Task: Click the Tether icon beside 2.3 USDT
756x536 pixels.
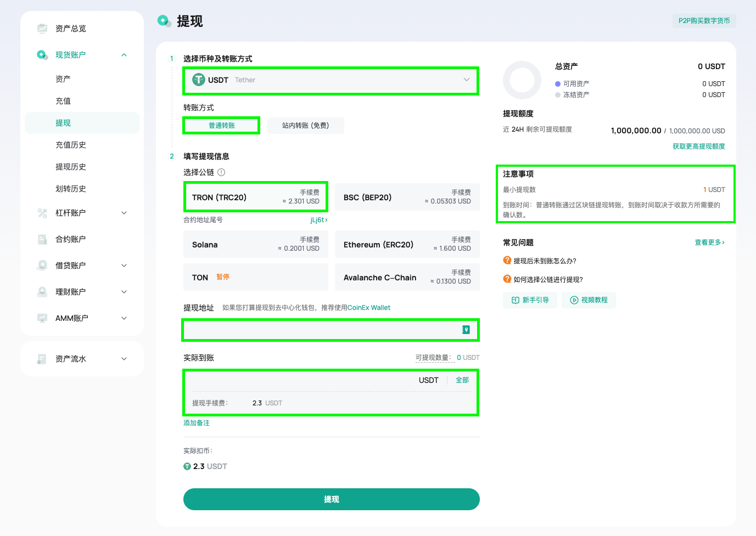Action: coord(187,466)
